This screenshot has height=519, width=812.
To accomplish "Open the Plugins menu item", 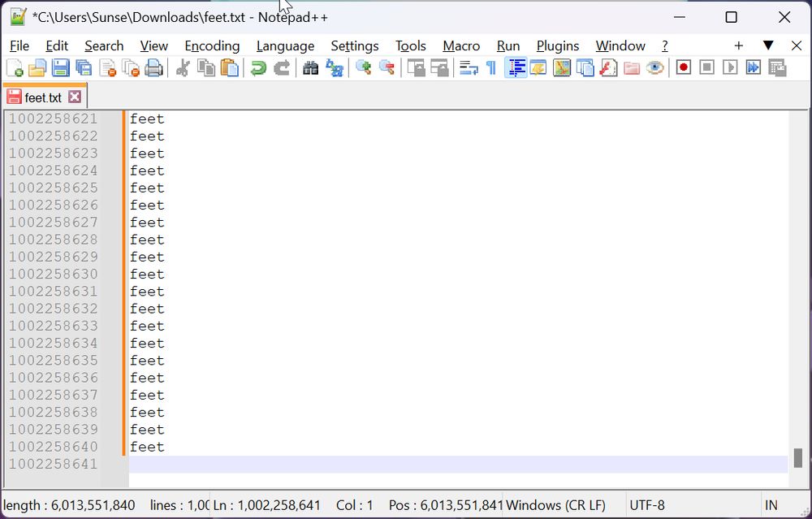I will (558, 45).
